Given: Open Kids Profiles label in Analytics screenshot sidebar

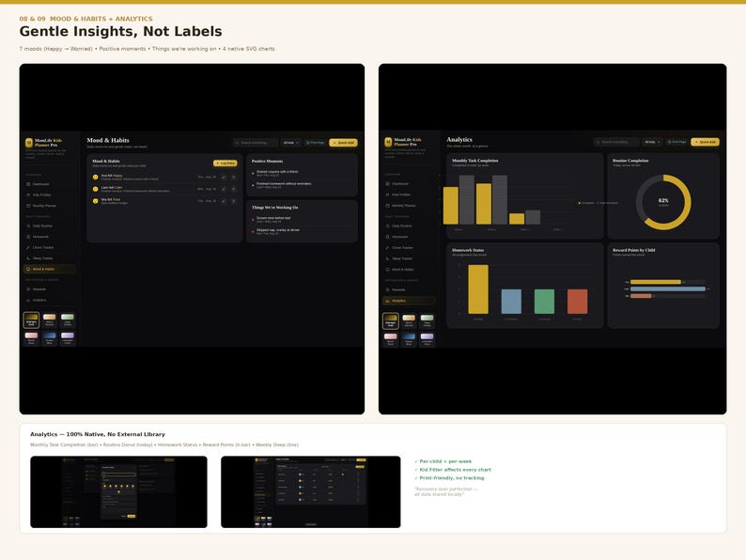Looking at the screenshot, I should click(401, 194).
